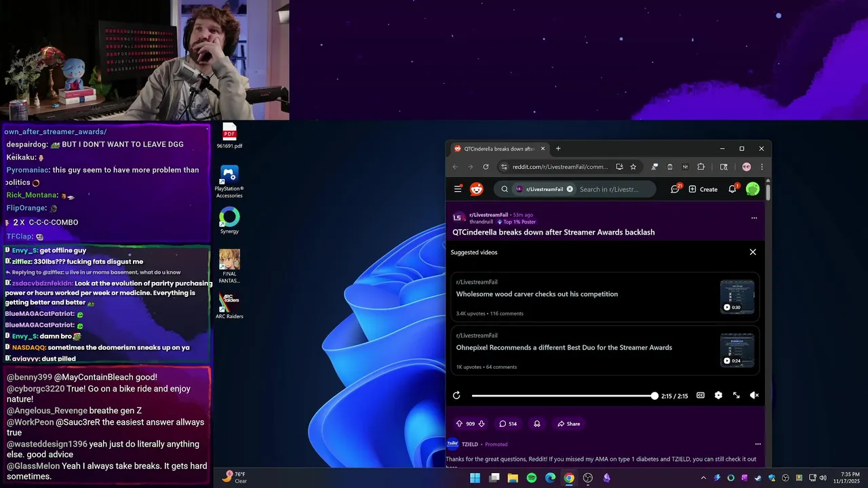Open PlayStation Accessories desktop shortcut
868x488 pixels.
pos(229,182)
